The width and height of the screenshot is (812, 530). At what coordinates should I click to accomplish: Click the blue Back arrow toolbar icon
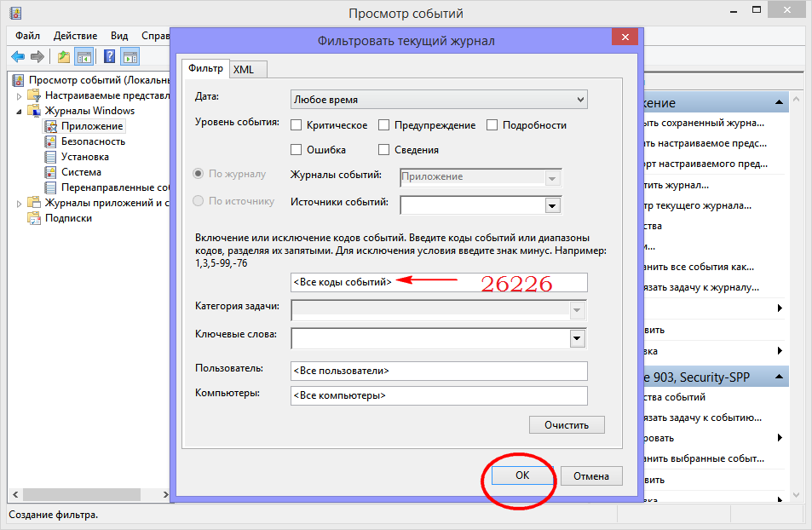click(x=17, y=56)
